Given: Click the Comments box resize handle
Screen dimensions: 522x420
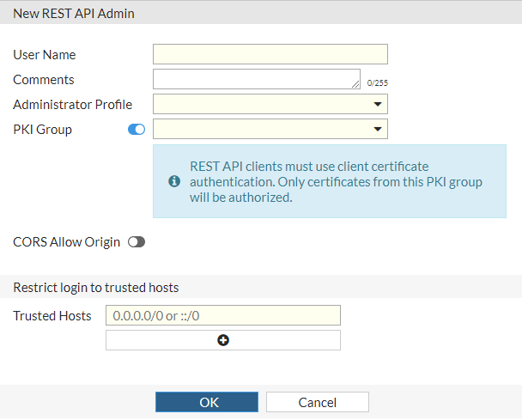Looking at the screenshot, I should coord(356,85).
